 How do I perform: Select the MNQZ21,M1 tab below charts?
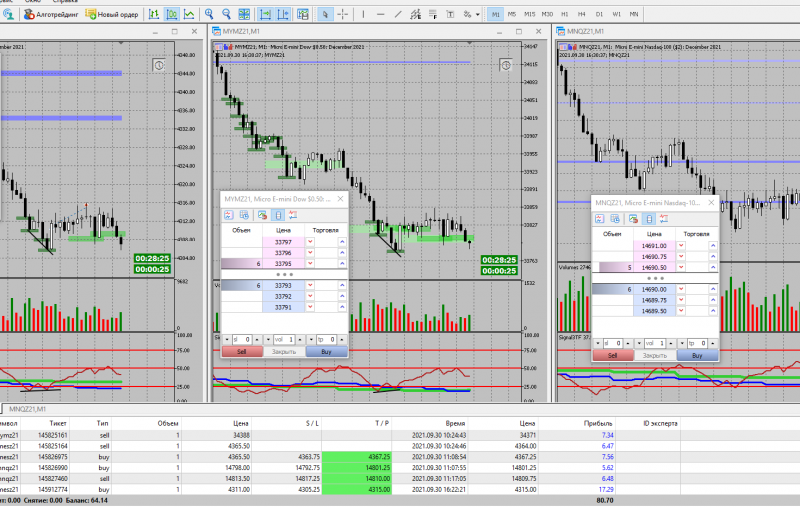(27, 409)
